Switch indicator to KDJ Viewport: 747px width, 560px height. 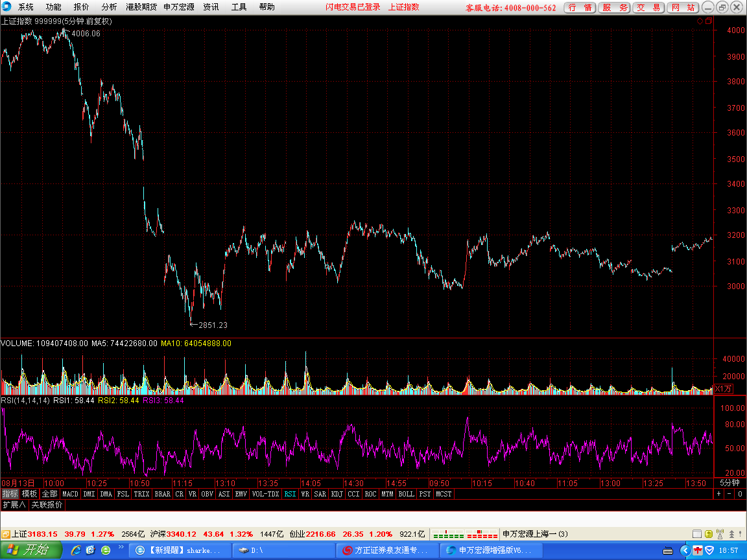[337, 494]
